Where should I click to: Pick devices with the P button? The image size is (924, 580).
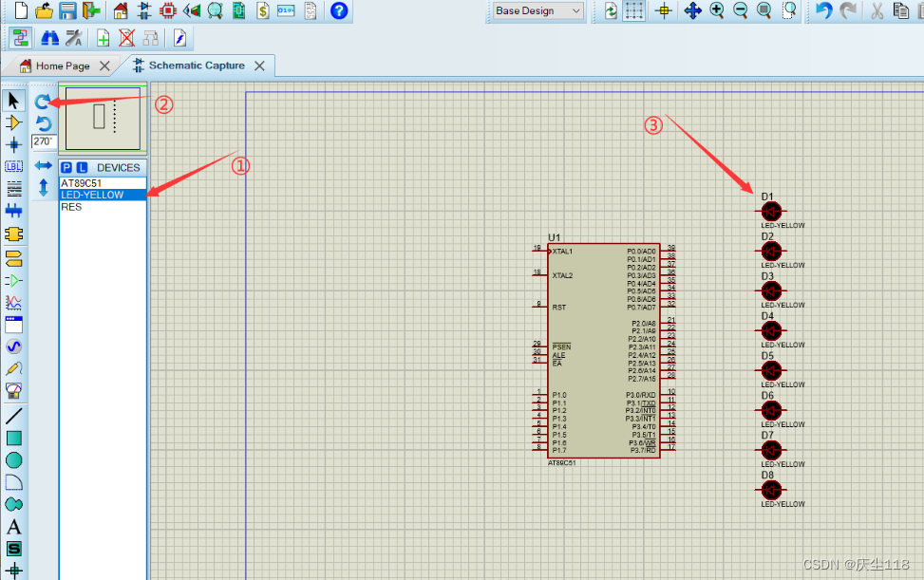66,168
